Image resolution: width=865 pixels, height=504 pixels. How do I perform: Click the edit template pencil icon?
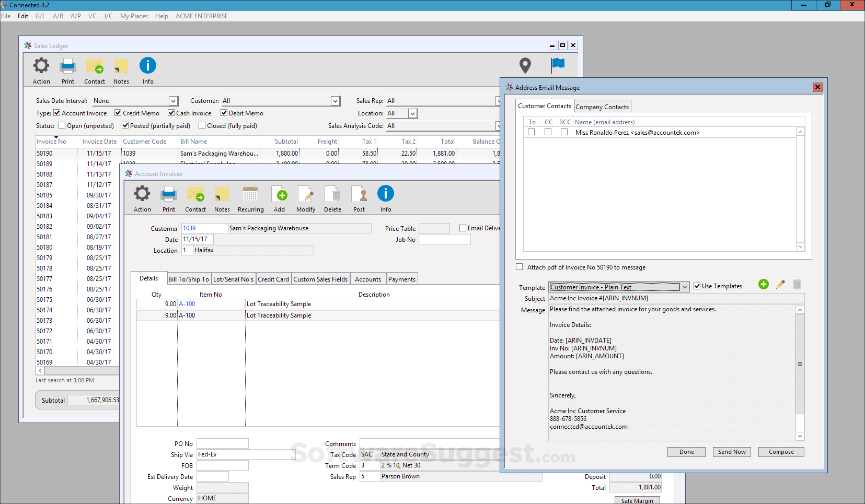[780, 285]
